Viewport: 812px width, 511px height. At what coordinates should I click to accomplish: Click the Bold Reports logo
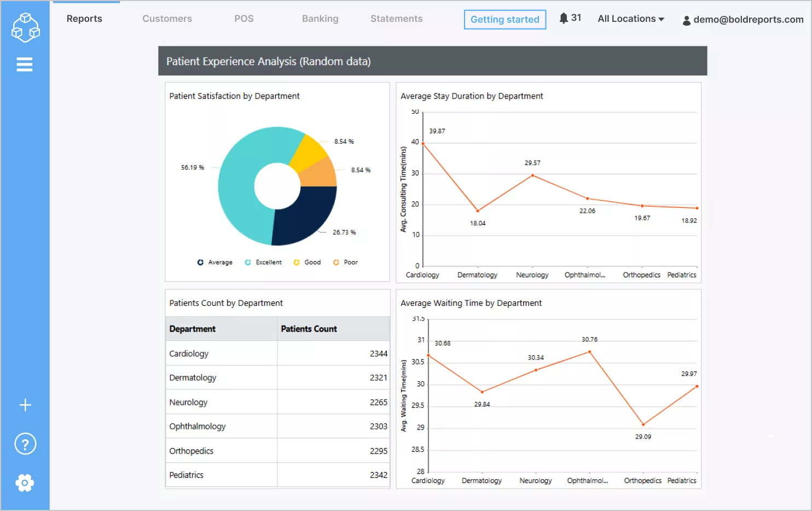25,27
